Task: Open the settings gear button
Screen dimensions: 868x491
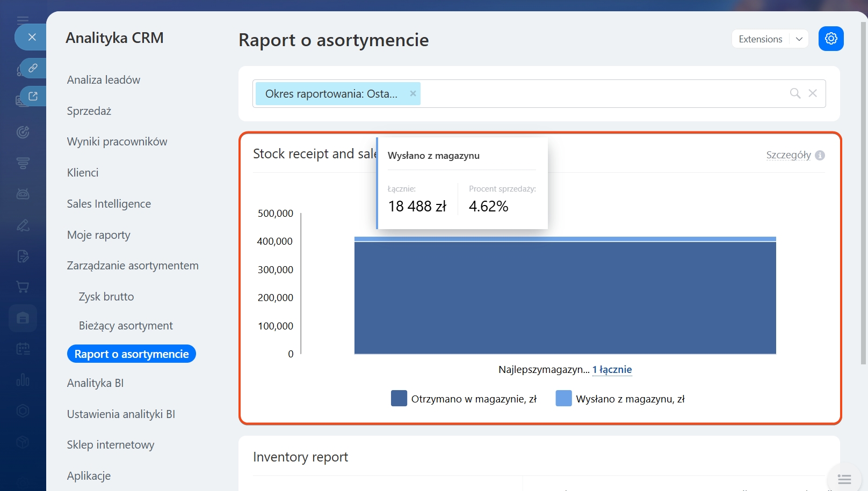Action: 830,39
